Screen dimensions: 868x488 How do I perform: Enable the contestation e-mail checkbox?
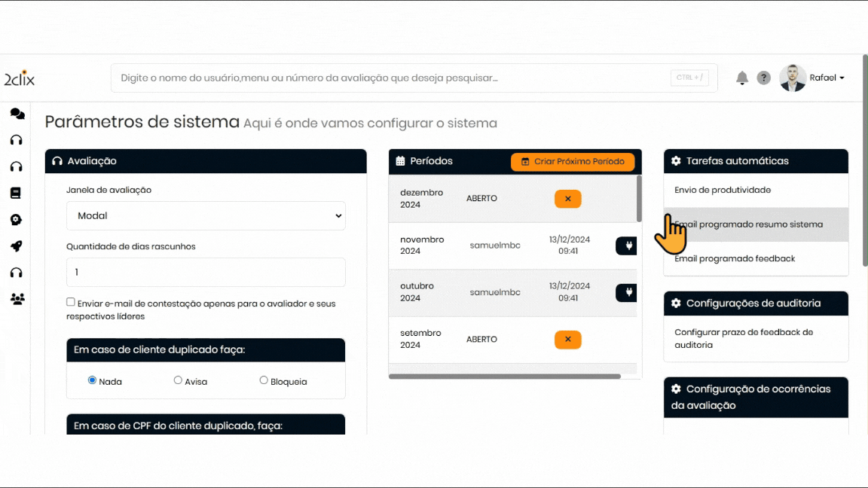tap(71, 302)
